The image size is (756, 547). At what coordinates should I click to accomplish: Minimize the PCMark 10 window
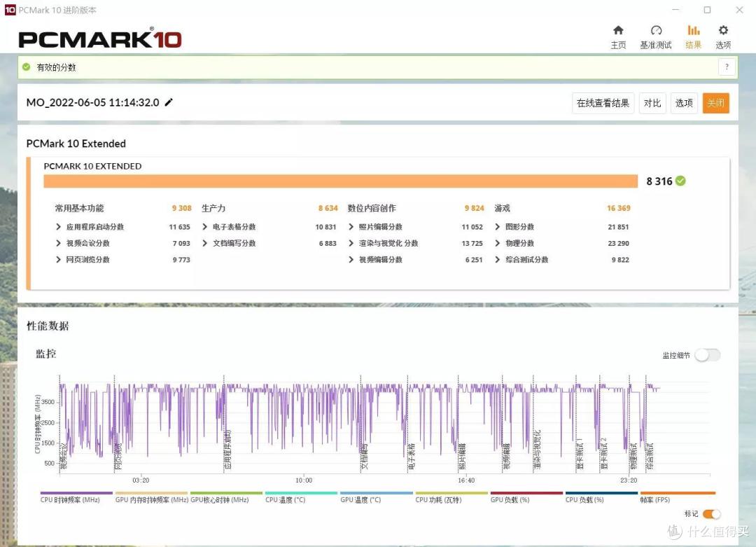[x=676, y=10]
